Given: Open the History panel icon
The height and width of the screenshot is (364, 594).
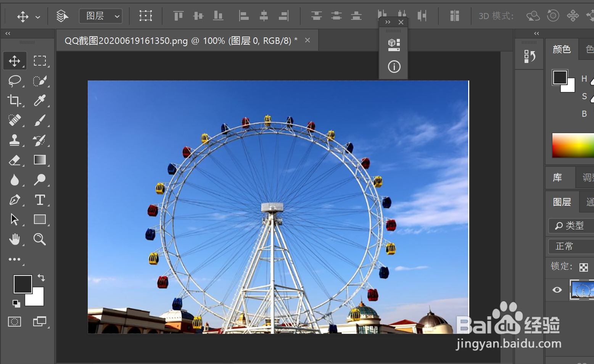Looking at the screenshot, I should (x=530, y=57).
